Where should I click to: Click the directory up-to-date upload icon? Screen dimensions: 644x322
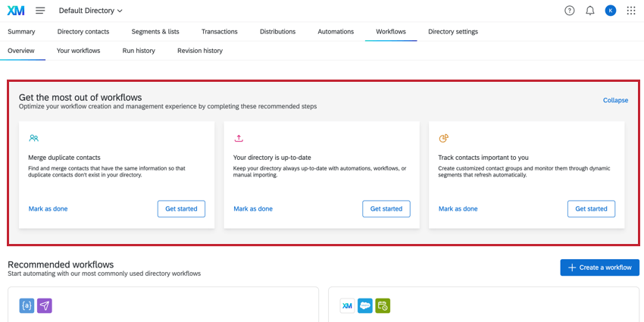[x=239, y=139]
